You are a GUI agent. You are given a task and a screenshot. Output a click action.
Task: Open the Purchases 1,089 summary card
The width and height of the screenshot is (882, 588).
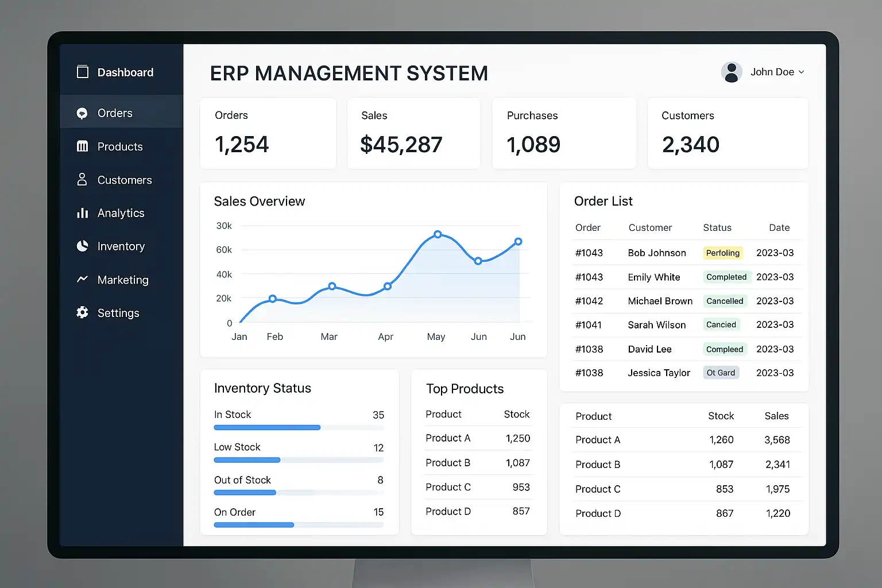point(564,133)
